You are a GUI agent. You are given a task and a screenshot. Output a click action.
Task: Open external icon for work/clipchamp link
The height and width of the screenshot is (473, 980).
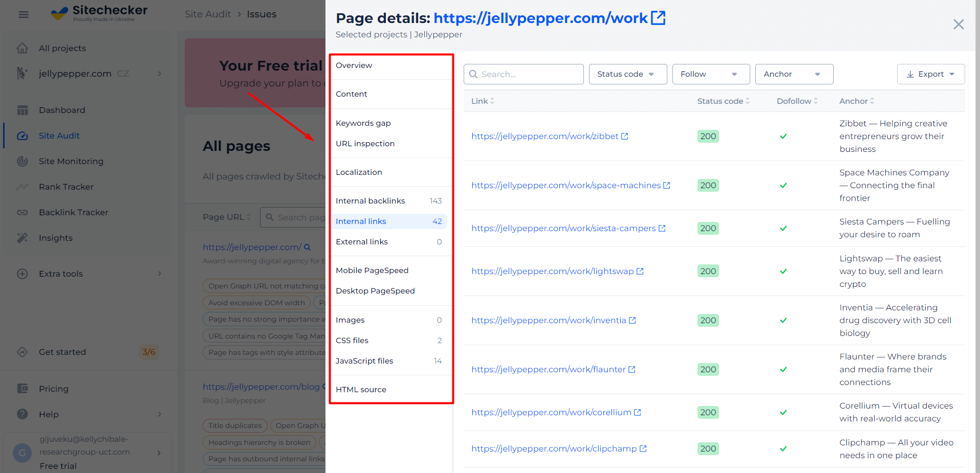coord(643,448)
